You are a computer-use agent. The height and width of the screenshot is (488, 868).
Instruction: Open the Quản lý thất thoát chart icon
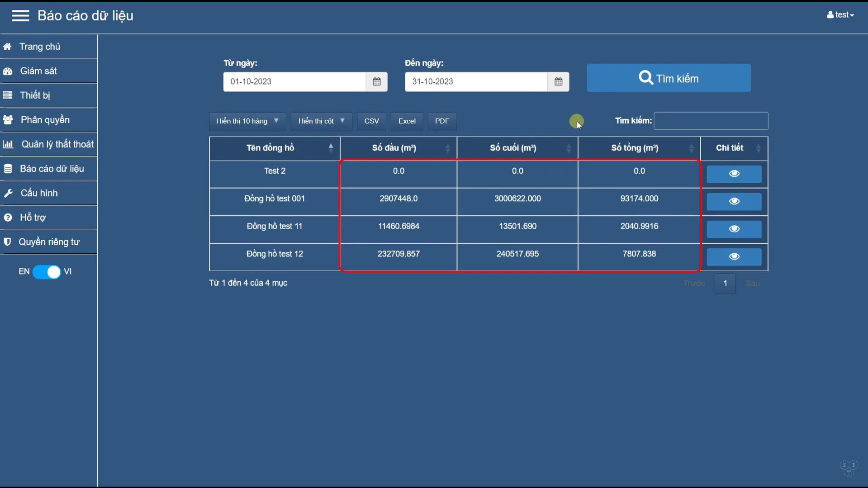pyautogui.click(x=7, y=144)
